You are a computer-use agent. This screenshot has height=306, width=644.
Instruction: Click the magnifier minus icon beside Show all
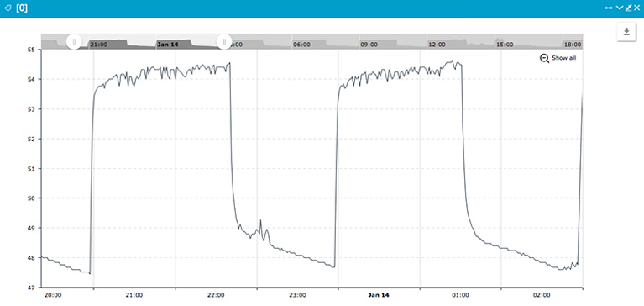point(545,58)
